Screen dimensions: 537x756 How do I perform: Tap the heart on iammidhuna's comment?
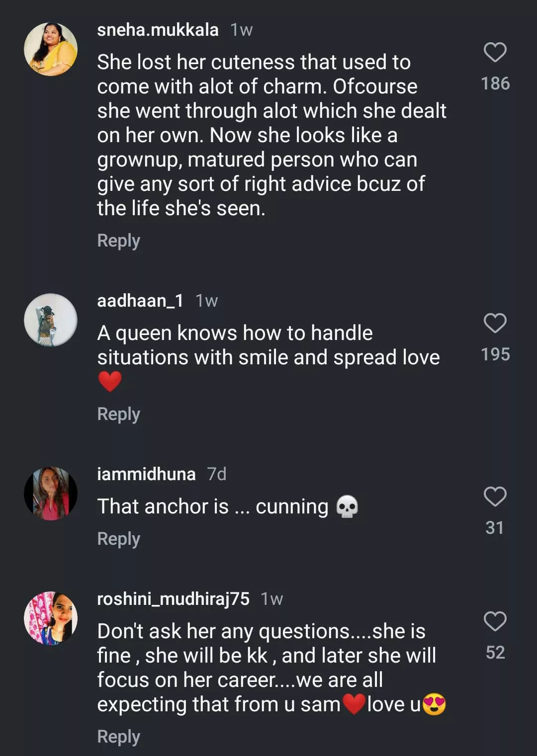495,497
